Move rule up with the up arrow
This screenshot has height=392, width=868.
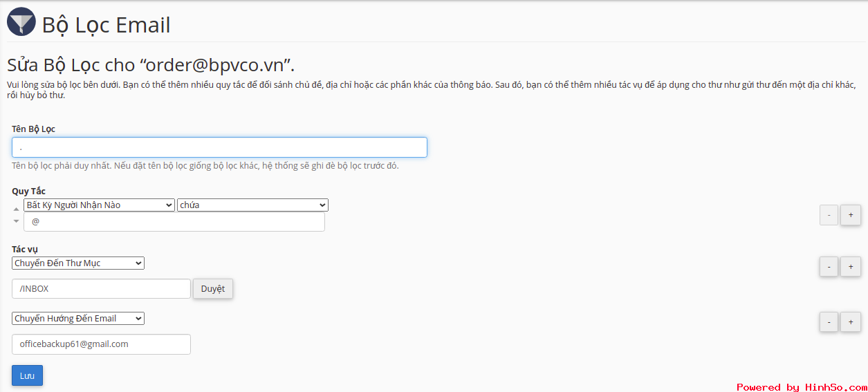coord(17,209)
